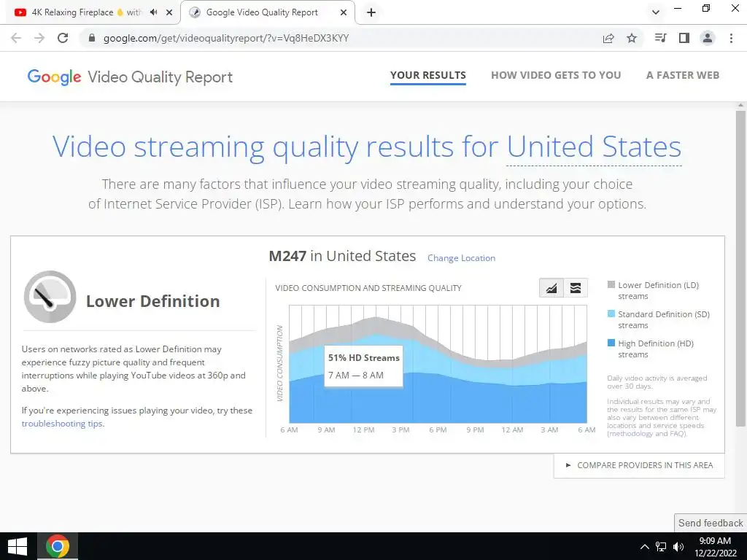This screenshot has height=560, width=747.
Task: Show hidden system tray icons
Action: coord(644,547)
